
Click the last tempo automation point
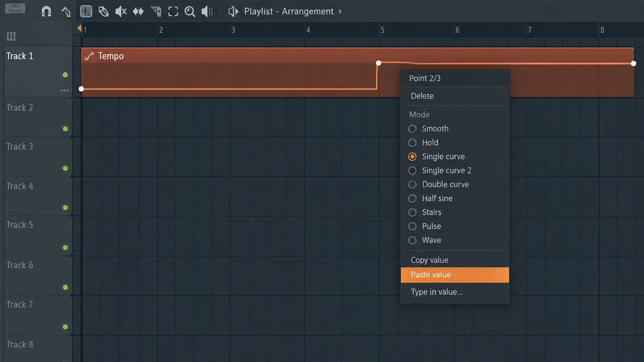634,63
